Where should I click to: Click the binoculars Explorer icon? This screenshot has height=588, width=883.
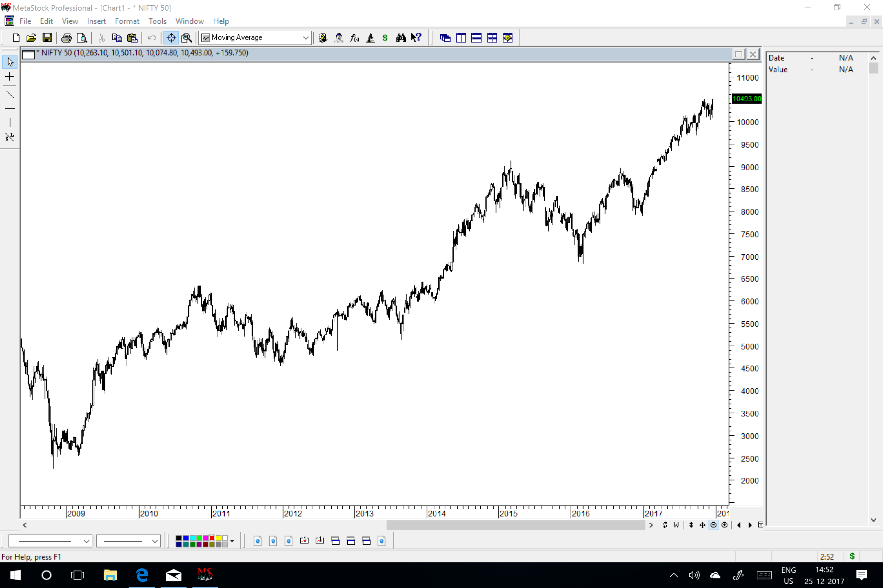click(x=400, y=38)
